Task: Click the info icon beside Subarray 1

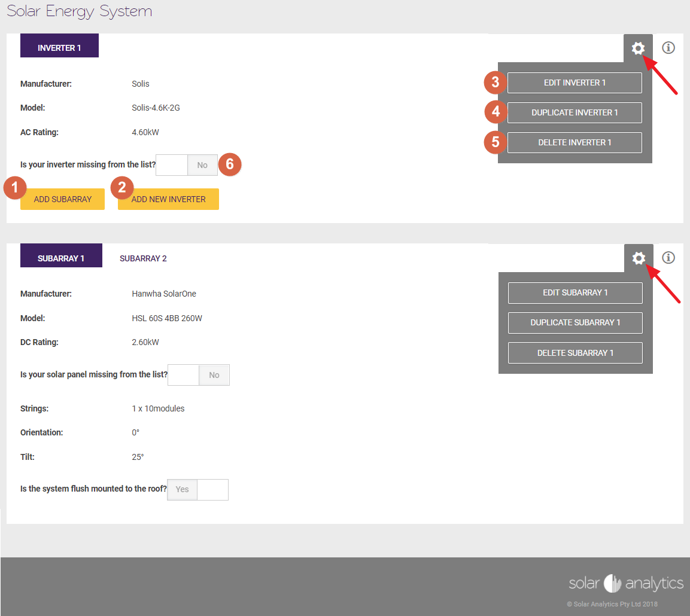Action: point(668,257)
